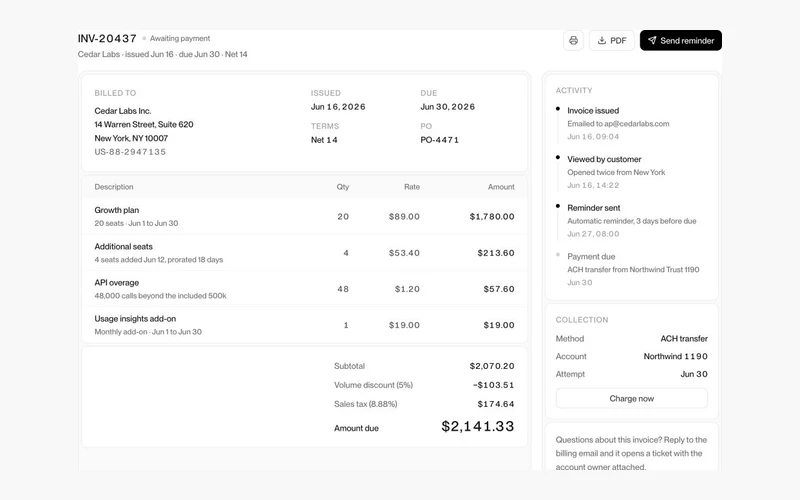
Task: Click the print invoice icon button
Action: tap(573, 40)
